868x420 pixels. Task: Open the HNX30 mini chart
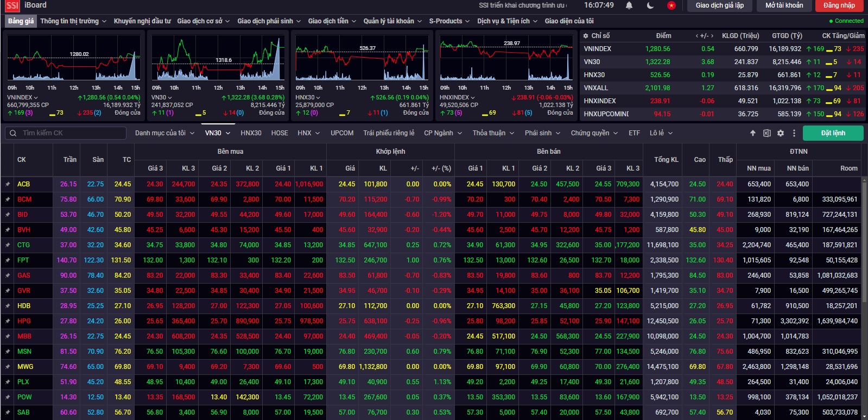[362, 59]
